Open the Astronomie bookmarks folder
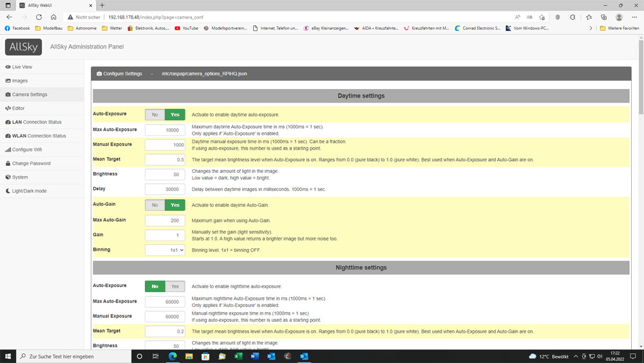Screen dimensions: 644x363 pos(82,28)
